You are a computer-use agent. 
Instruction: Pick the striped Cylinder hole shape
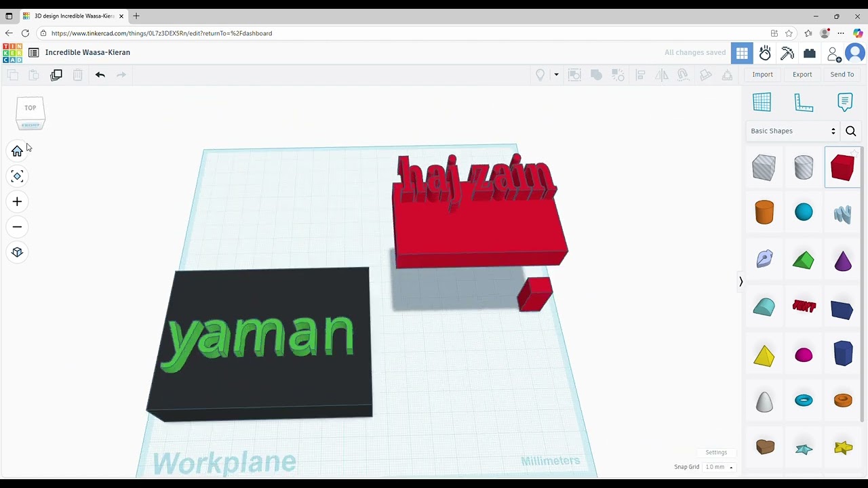pos(804,167)
